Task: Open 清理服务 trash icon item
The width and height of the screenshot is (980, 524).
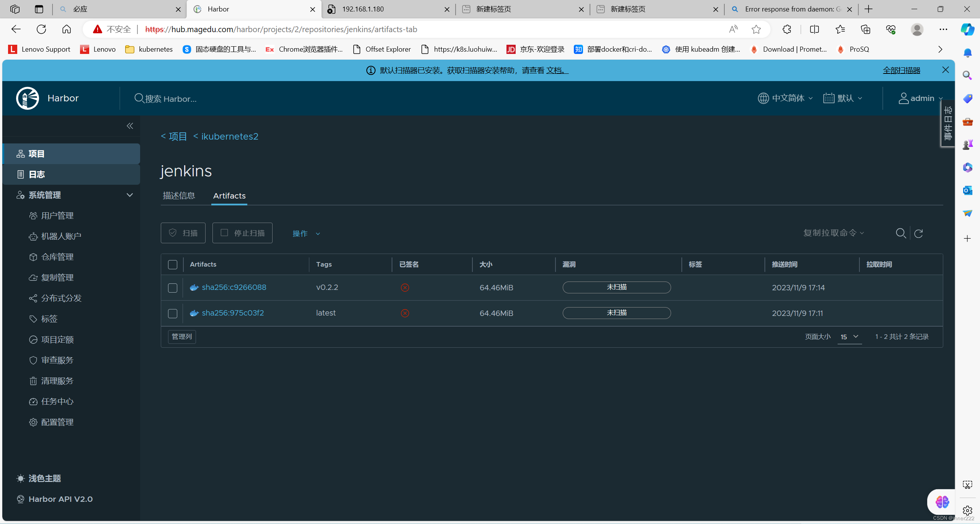Action: (57, 381)
